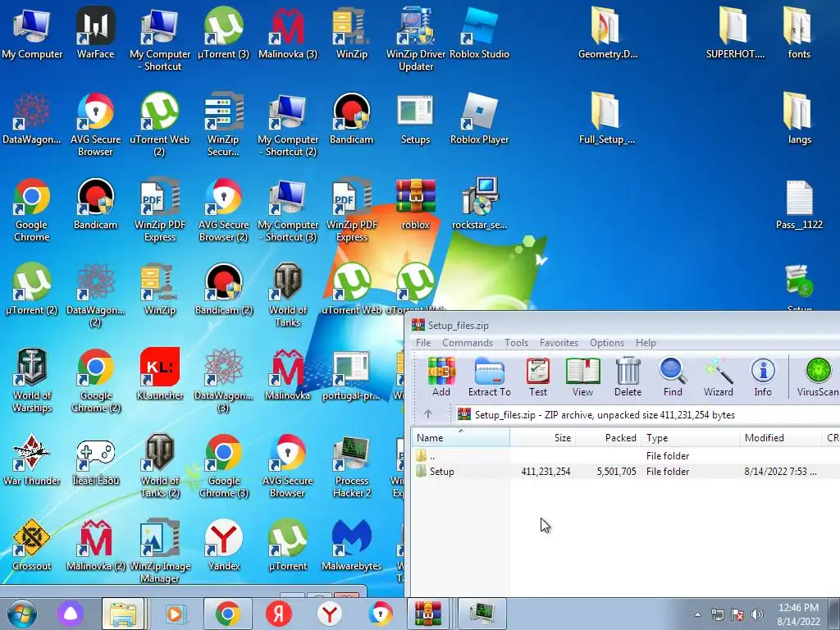The width and height of the screenshot is (840, 630).
Task: Select the Process Hacker 2 icon
Action: pyautogui.click(x=351, y=466)
